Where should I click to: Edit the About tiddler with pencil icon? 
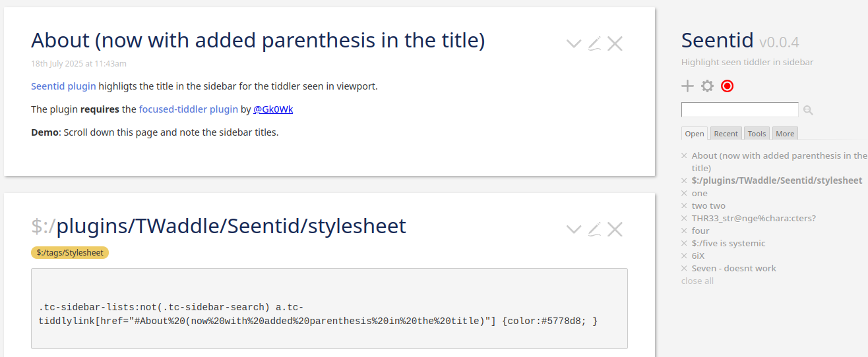tap(594, 44)
